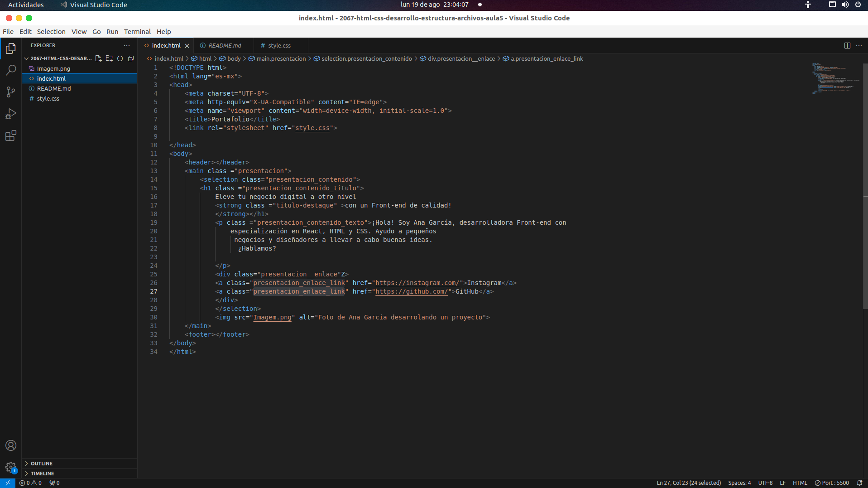Follow the instagram.com link on line 26
This screenshot has width=868, height=488.
click(417, 283)
